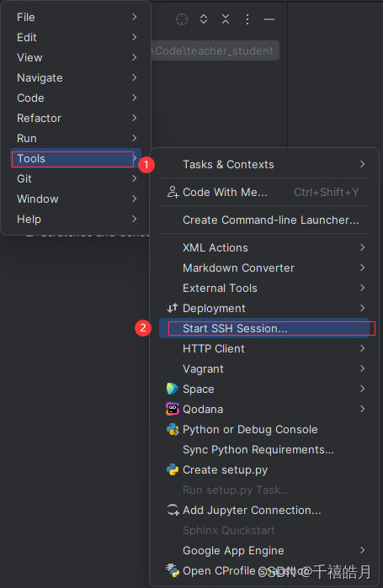Expand the Tasks & Contexts submenu arrow

tap(362, 164)
